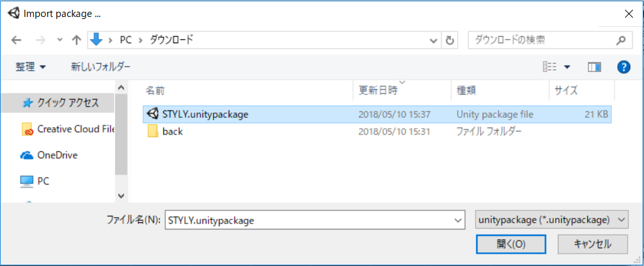The width and height of the screenshot is (644, 266).
Task: Expand the address bar history dropdown
Action: [x=433, y=41]
